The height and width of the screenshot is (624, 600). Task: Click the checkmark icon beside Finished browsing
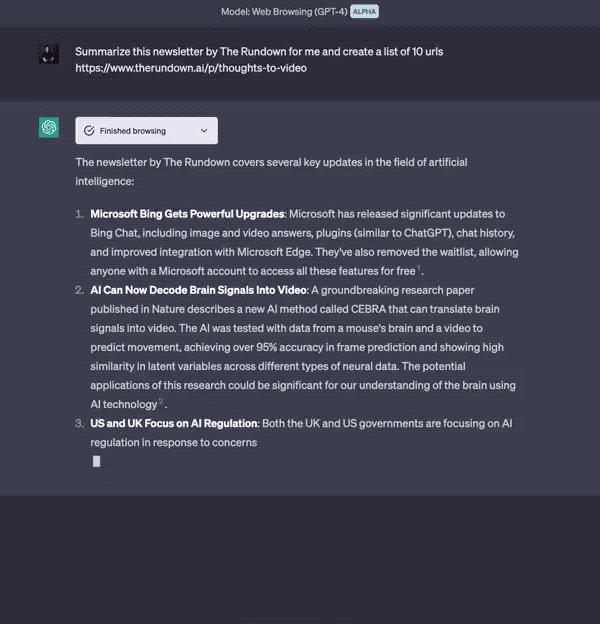click(89, 131)
